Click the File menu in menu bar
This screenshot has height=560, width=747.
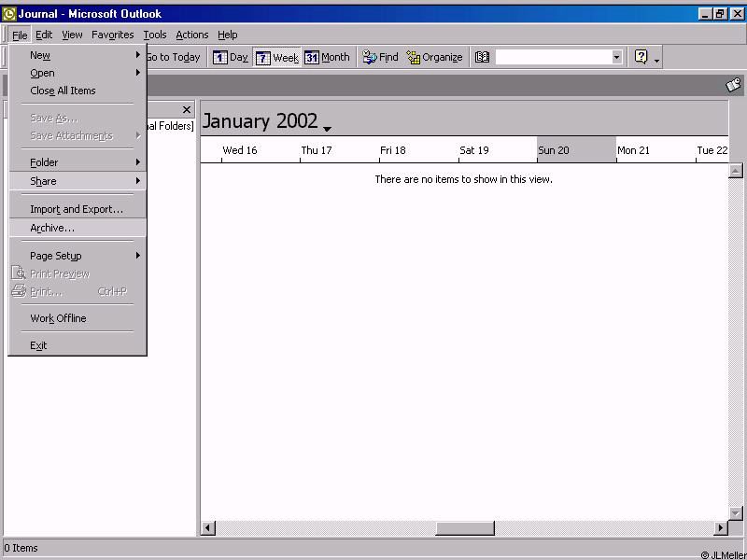point(20,35)
